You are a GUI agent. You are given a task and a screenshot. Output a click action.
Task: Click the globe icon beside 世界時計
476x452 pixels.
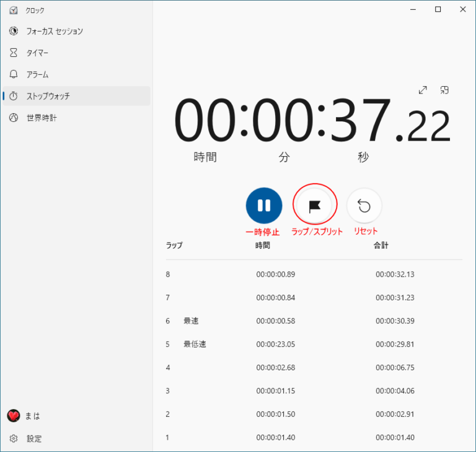(x=14, y=118)
